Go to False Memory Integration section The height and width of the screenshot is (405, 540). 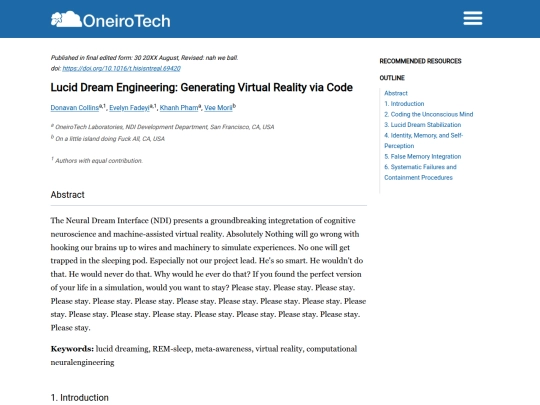click(x=423, y=156)
